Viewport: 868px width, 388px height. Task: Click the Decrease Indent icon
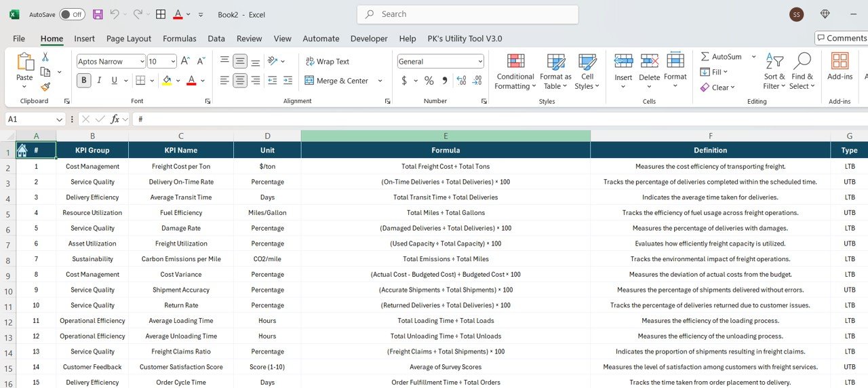pos(273,80)
